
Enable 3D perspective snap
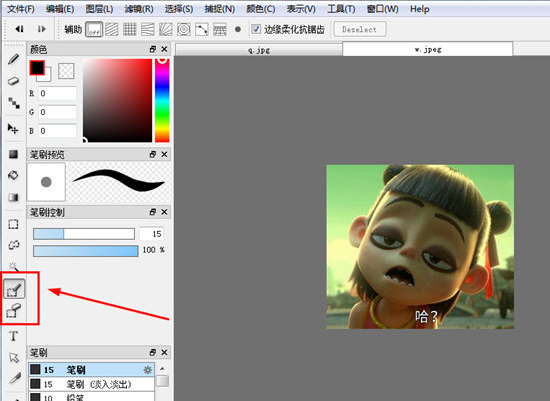coord(220,29)
